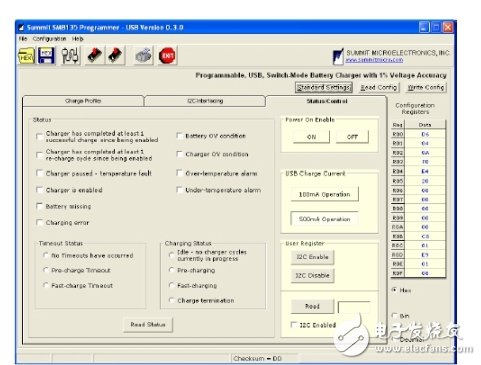Click the yellow Open HEX file icon
This screenshot has width=481, height=365.
(26, 56)
